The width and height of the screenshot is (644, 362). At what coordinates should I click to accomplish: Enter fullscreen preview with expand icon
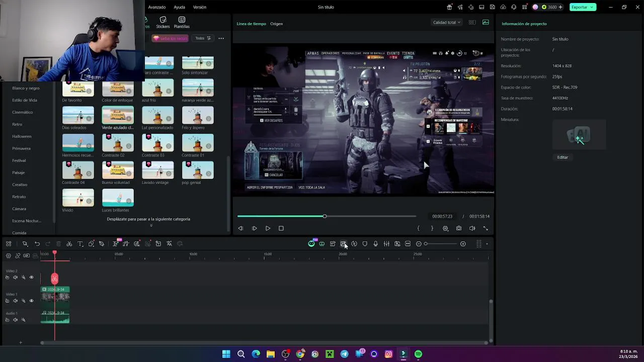click(x=486, y=228)
